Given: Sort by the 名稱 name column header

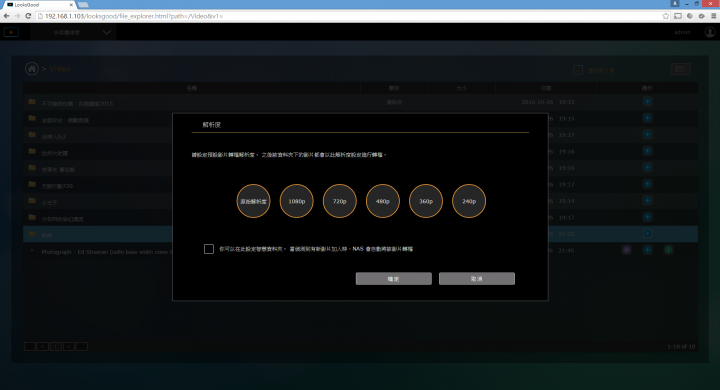Looking at the screenshot, I should 192,88.
